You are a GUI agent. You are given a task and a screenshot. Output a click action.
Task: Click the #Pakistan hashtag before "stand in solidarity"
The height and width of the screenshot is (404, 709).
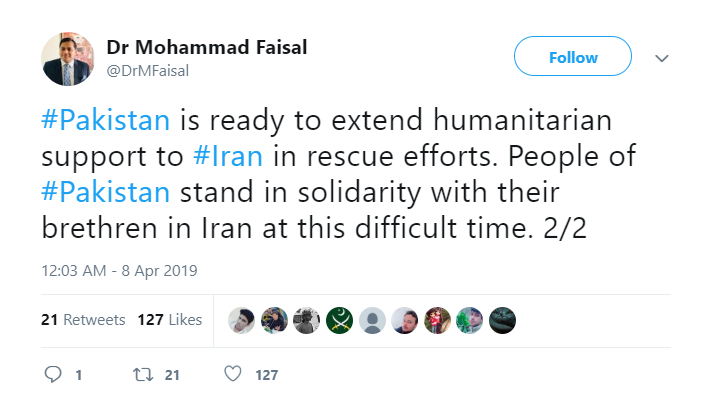tap(109, 194)
